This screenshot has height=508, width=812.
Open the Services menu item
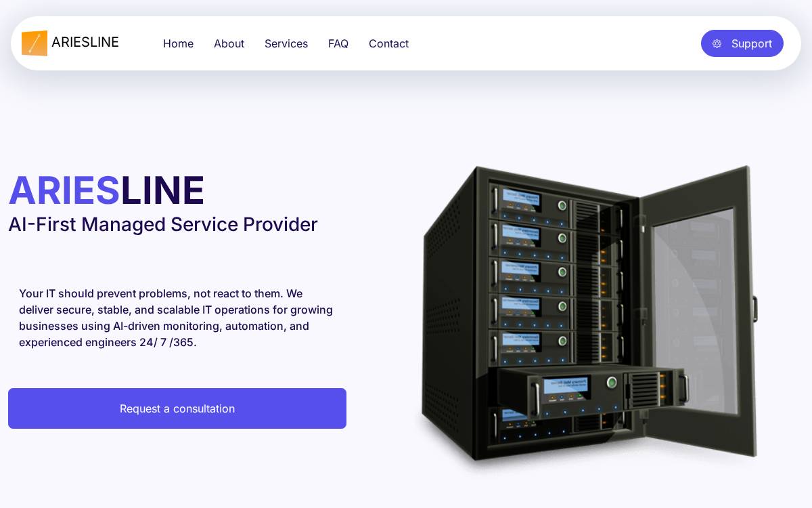pyautogui.click(x=286, y=43)
